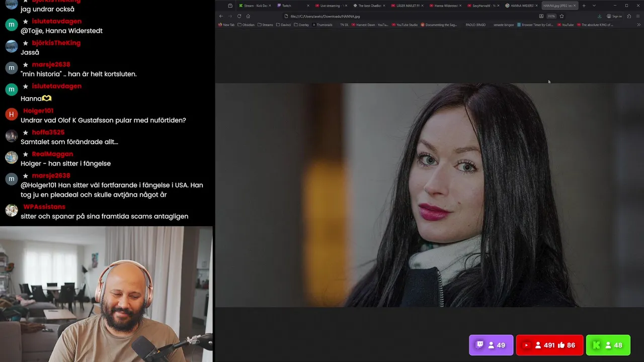Image resolution: width=644 pixels, height=362 pixels.
Task: Click chat username hoffa3525
Action: pos(48,132)
